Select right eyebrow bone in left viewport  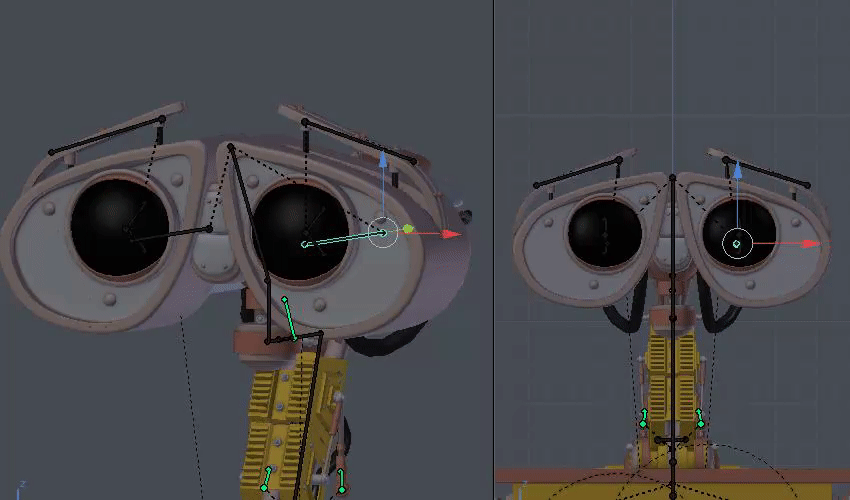(359, 142)
